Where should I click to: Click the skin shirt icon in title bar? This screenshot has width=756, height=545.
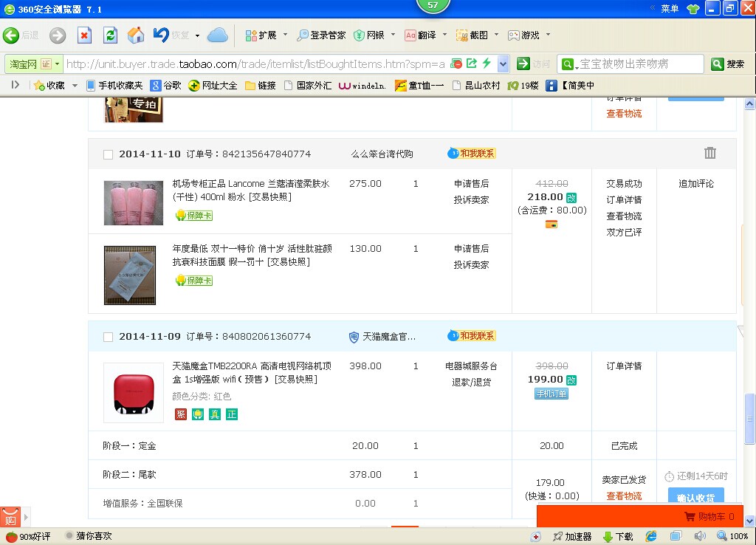(693, 9)
